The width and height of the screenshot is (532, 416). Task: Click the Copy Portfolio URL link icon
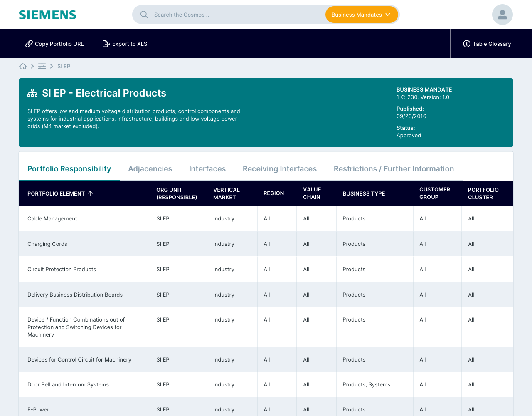pyautogui.click(x=29, y=44)
